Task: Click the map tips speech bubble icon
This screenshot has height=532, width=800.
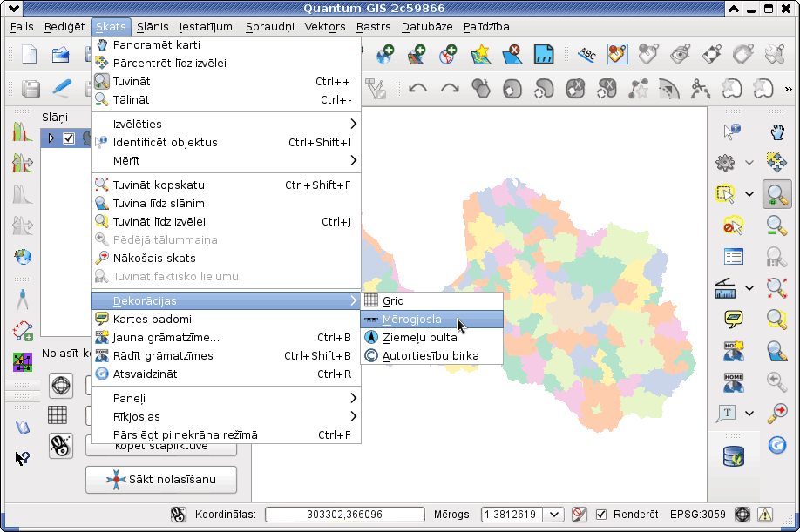Action: (733, 320)
